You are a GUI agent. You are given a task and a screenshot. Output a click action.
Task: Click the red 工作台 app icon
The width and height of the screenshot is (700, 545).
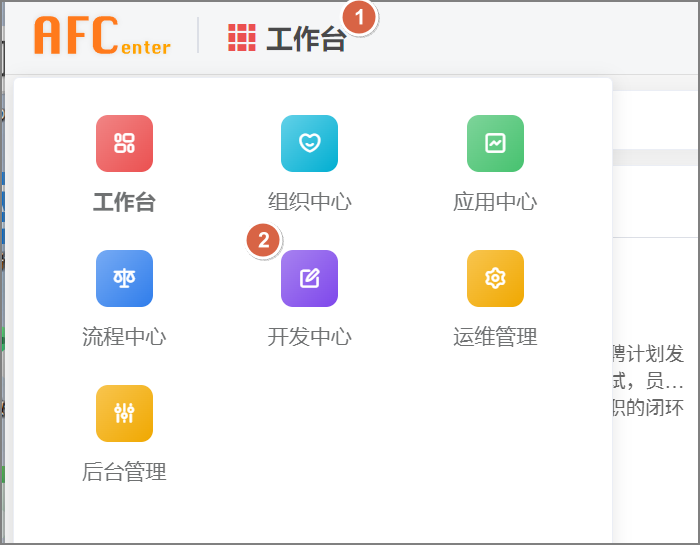pyautogui.click(x=124, y=144)
